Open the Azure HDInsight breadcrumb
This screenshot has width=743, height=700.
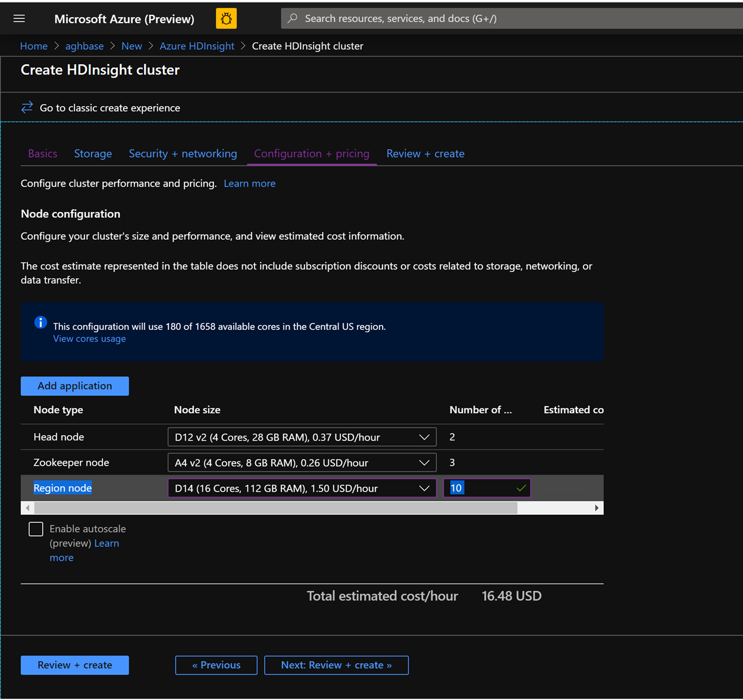[x=197, y=46]
